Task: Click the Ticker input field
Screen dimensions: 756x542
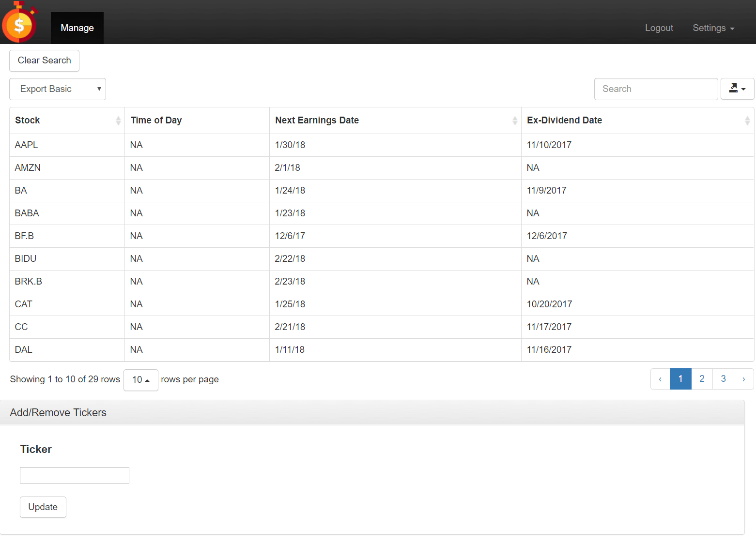Action: (75, 475)
